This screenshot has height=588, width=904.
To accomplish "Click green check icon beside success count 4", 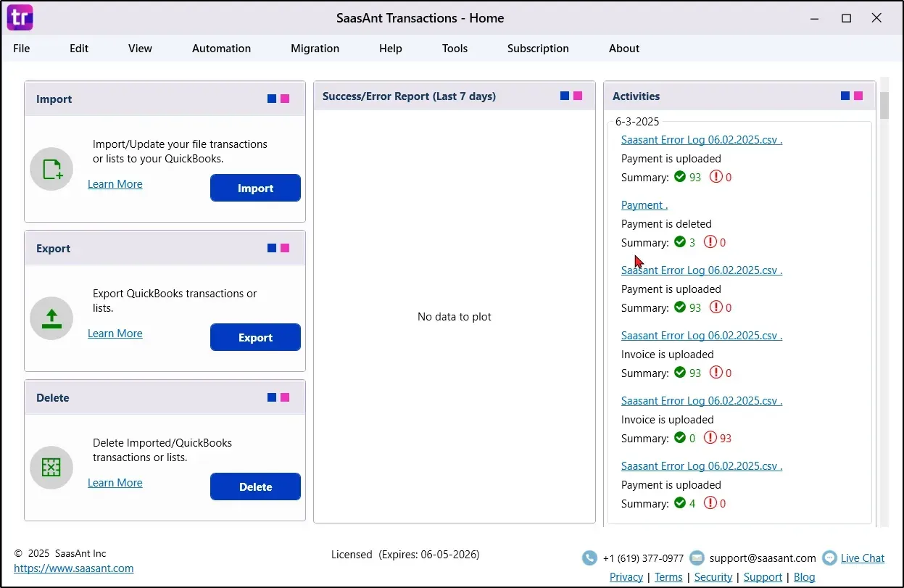I will coord(680,503).
